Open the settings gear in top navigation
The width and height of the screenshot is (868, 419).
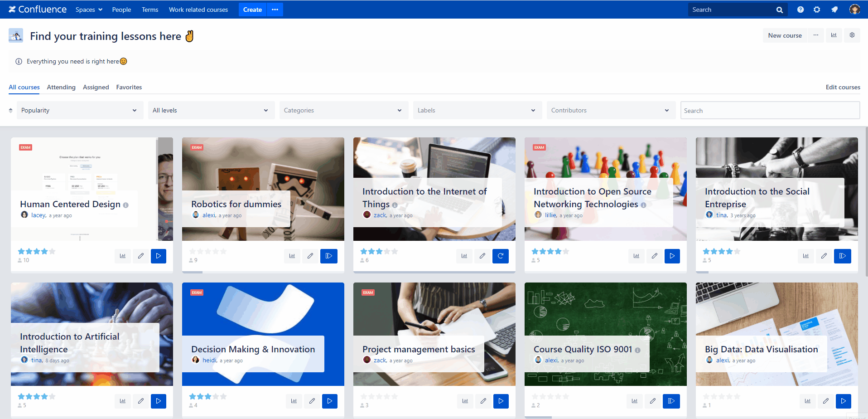[817, 10]
